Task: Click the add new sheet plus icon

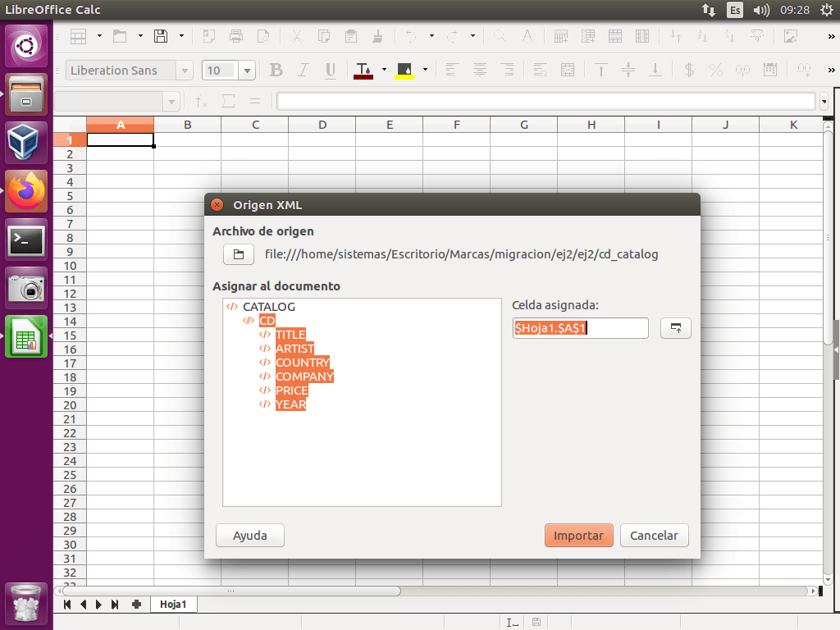Action: (x=136, y=605)
